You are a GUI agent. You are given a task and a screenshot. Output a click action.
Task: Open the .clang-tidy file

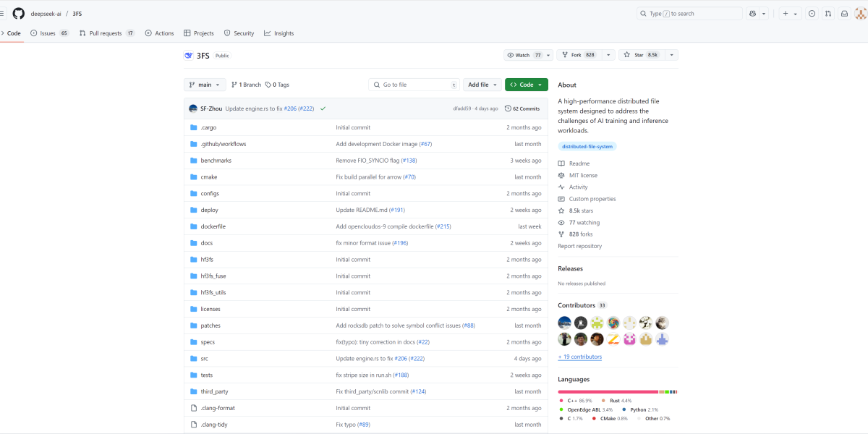point(214,425)
